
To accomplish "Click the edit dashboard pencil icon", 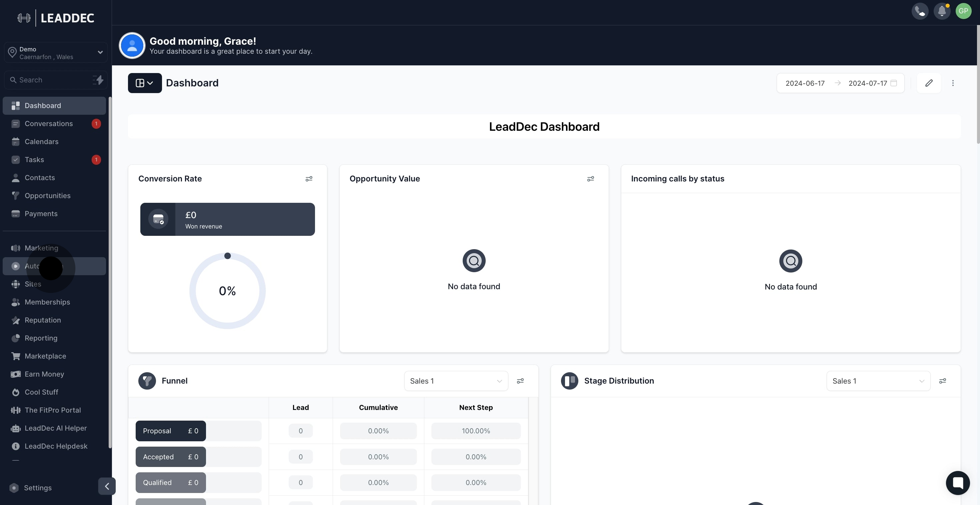I will 929,83.
